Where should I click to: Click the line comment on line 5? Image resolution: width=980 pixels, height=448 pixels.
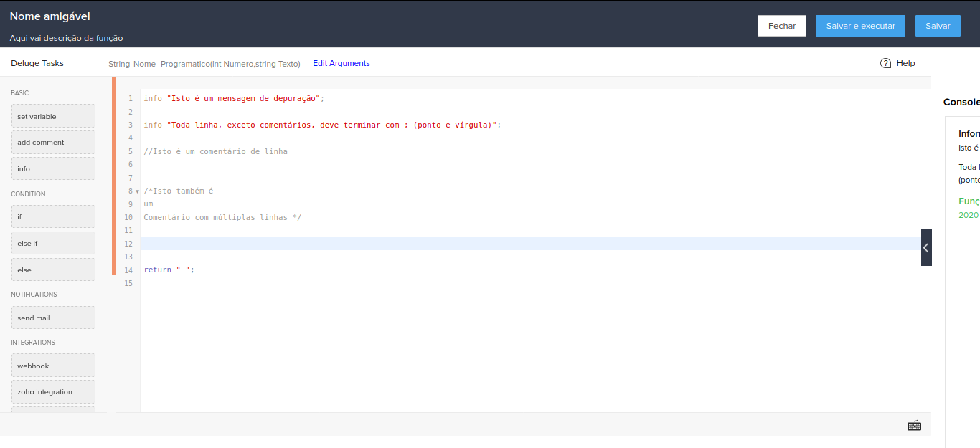click(x=215, y=151)
